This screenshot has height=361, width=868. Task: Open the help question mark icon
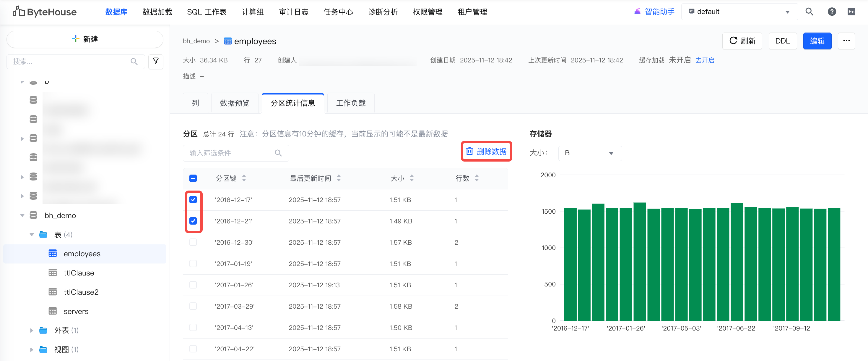click(x=831, y=12)
